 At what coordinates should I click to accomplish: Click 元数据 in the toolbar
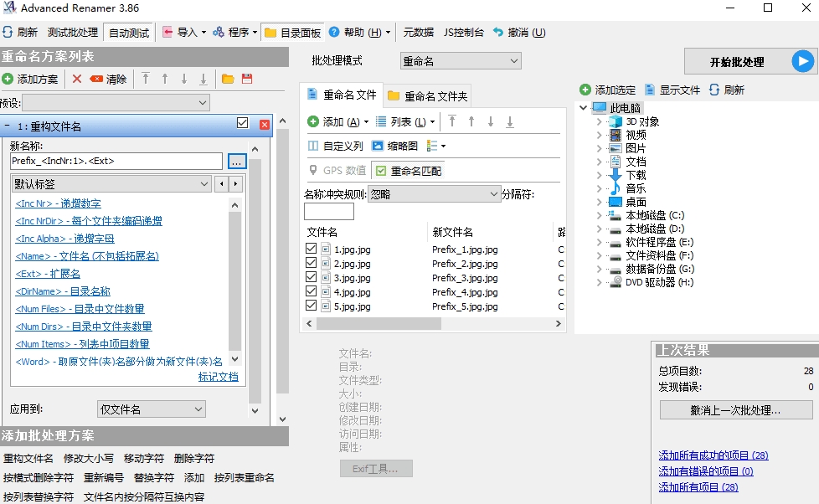pyautogui.click(x=419, y=33)
